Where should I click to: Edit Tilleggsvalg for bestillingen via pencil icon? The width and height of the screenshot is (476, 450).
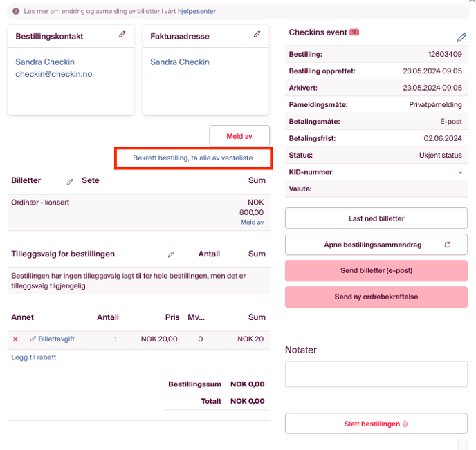tap(171, 254)
